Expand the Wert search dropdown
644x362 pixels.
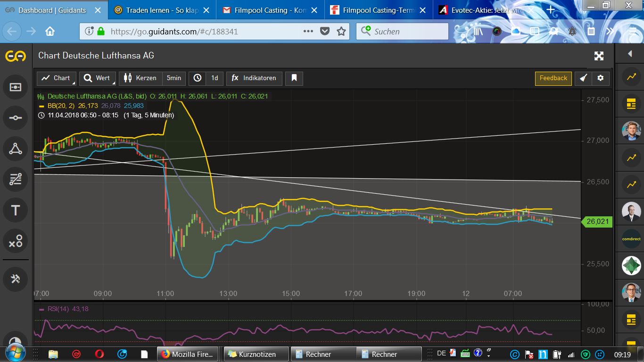[97, 78]
